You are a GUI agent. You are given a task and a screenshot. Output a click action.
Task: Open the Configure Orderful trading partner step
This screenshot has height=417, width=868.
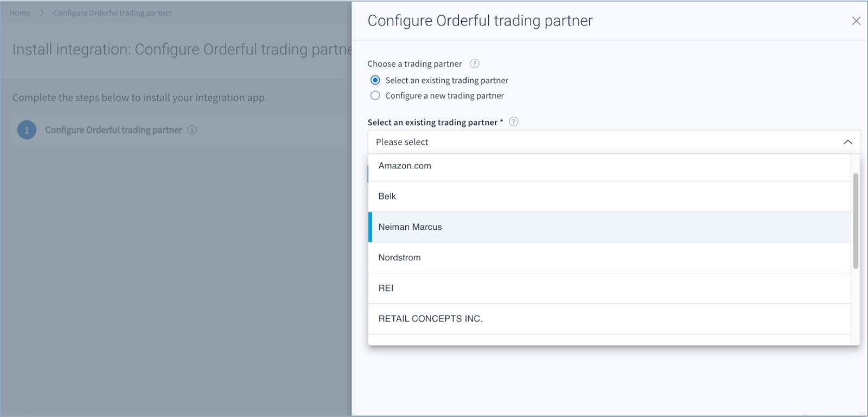(x=113, y=130)
